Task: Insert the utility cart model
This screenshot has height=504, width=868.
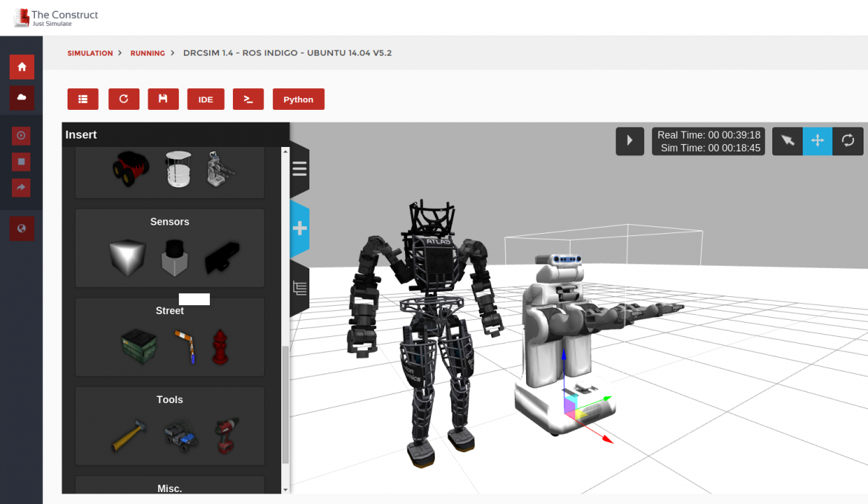Action: pyautogui.click(x=180, y=436)
